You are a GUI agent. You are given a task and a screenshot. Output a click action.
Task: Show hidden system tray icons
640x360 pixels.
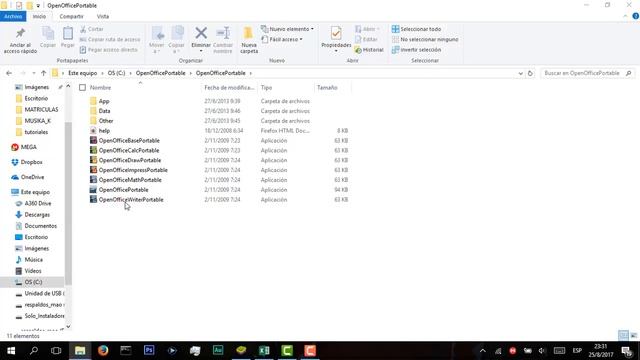pos(482,350)
